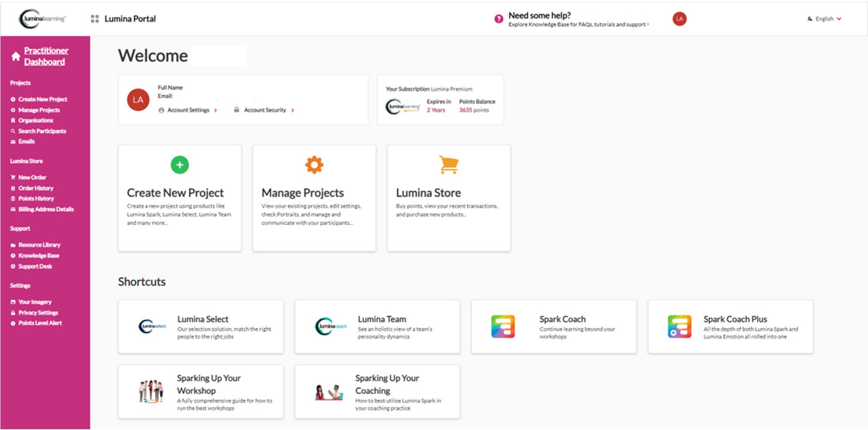868x430 pixels.
Task: Click the Projects section header in sidebar
Action: click(x=20, y=83)
